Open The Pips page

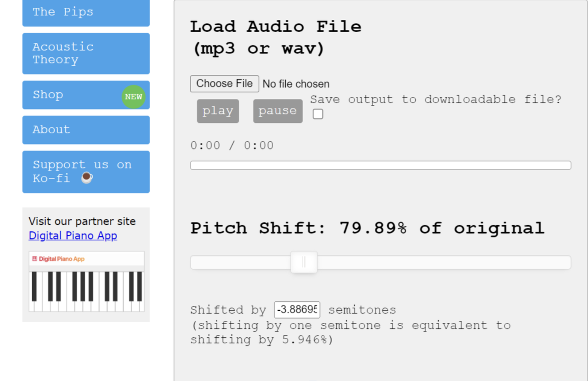pyautogui.click(x=86, y=12)
